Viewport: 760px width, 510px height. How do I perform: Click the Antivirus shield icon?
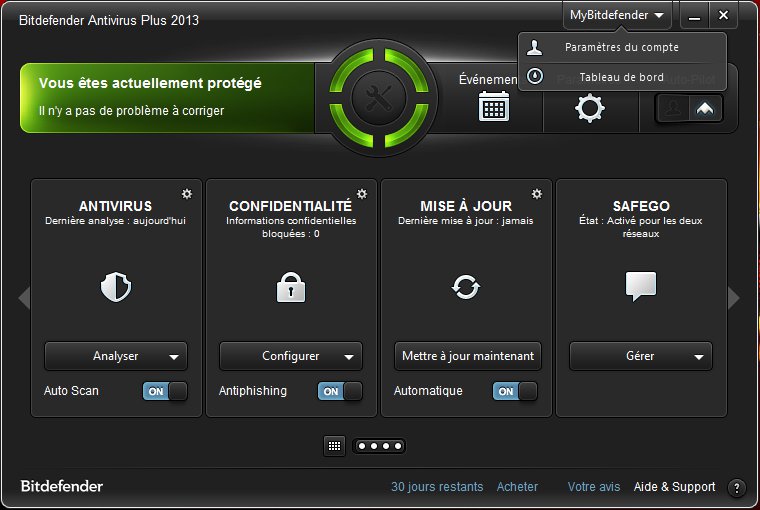116,288
